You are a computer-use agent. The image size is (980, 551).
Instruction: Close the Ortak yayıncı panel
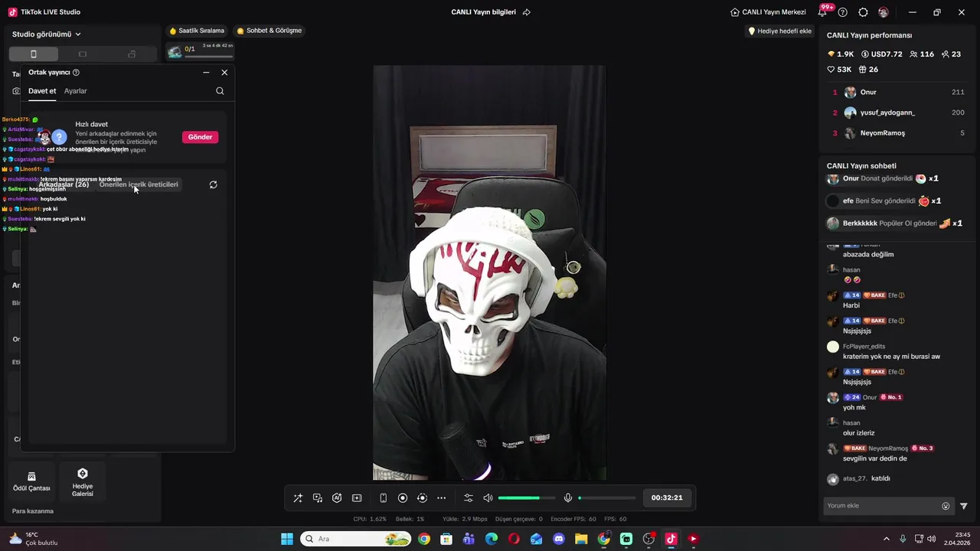point(224,72)
